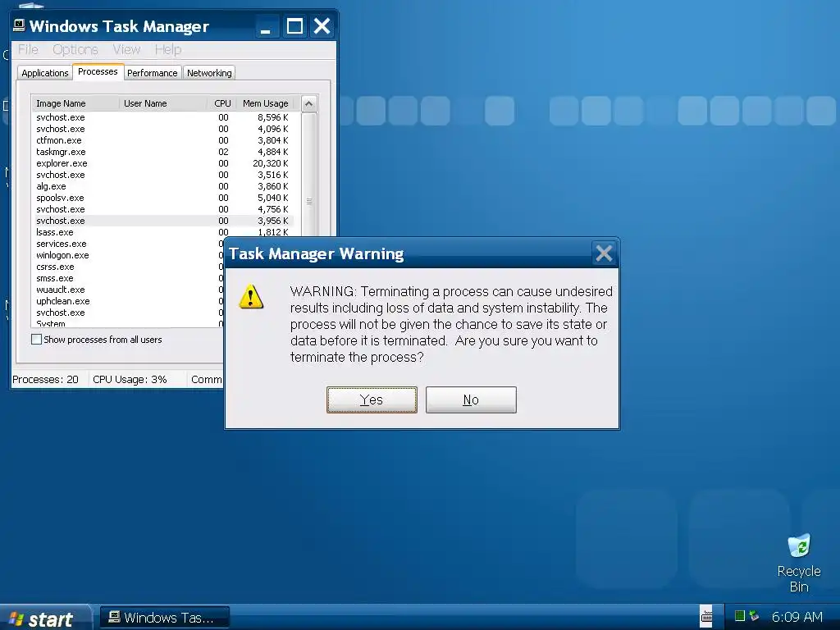Select the spoolsv.exe process row
Image resolution: width=840 pixels, height=630 pixels.
click(x=162, y=198)
